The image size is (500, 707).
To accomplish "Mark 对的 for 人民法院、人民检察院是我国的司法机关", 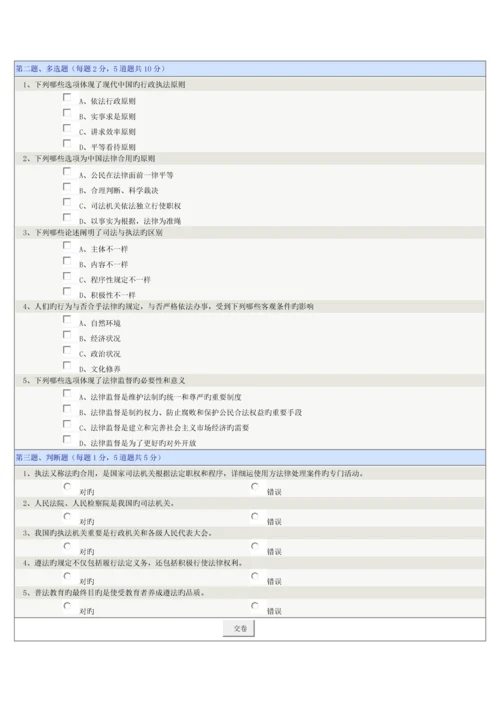I will tap(67, 516).
